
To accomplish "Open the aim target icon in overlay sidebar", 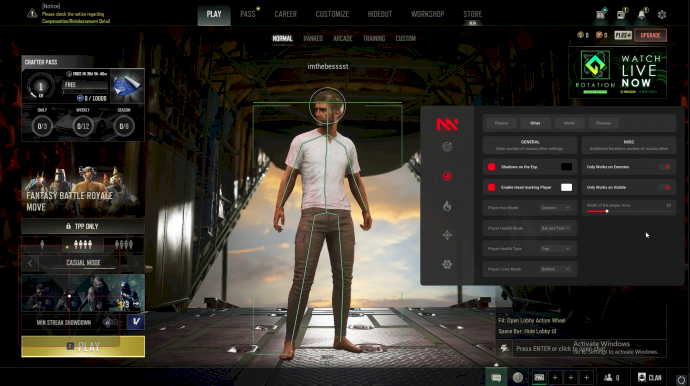I will point(447,147).
